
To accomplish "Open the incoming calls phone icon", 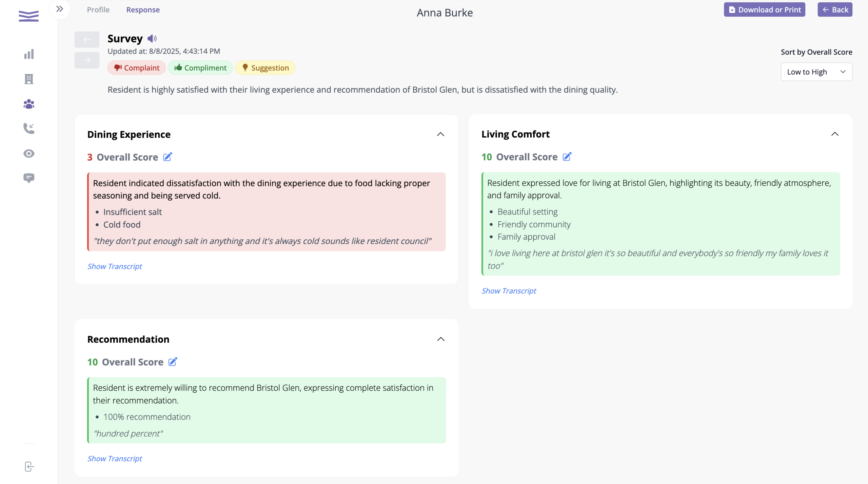I will (29, 129).
